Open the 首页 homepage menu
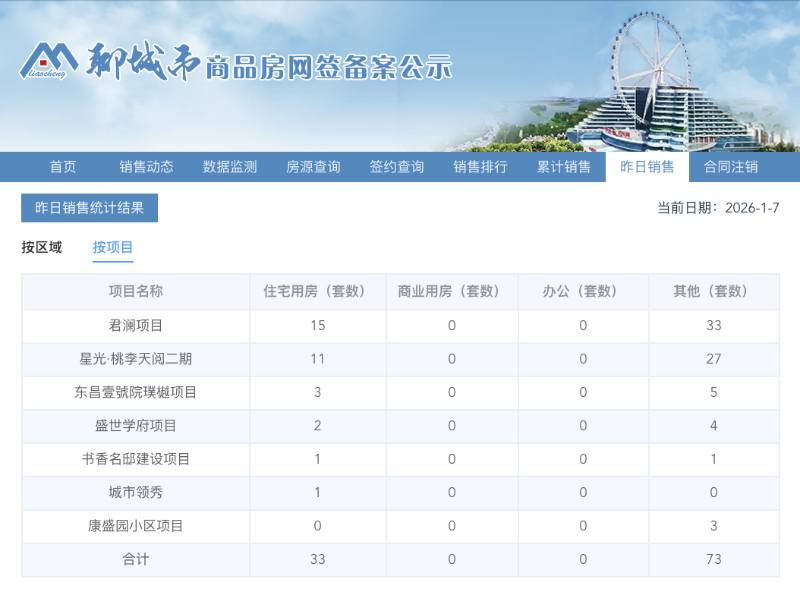This screenshot has width=800, height=595. (63, 167)
